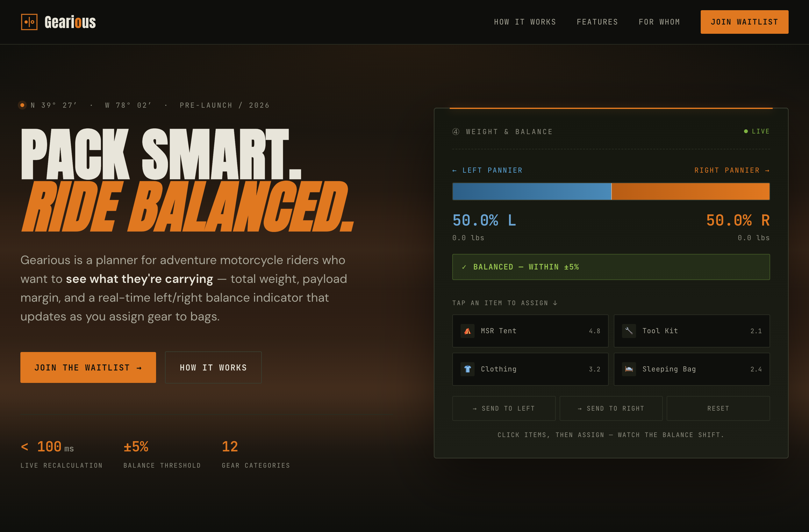Click the Left Pannier label

487,170
